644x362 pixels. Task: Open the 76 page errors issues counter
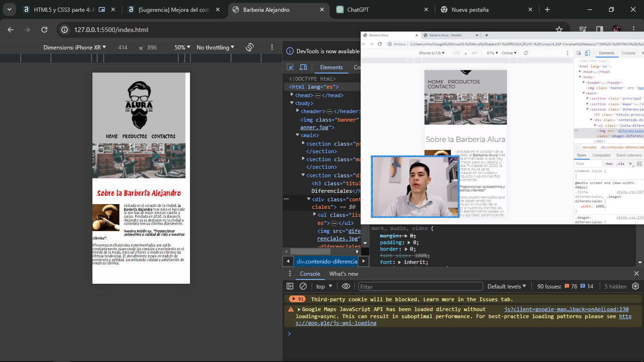pos(570,286)
